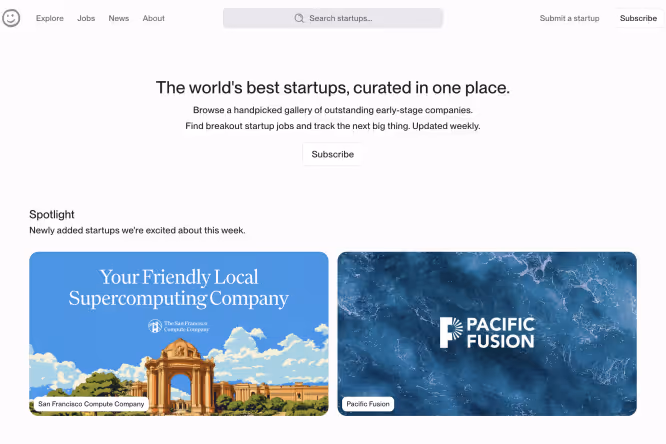
Task: Click the Spotlight section heading
Action: pyautogui.click(x=52, y=215)
